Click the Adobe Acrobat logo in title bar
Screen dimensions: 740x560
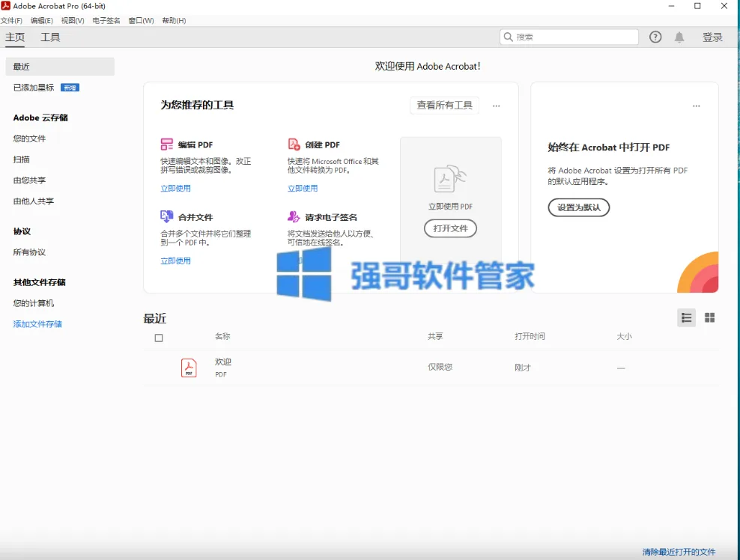(6, 6)
